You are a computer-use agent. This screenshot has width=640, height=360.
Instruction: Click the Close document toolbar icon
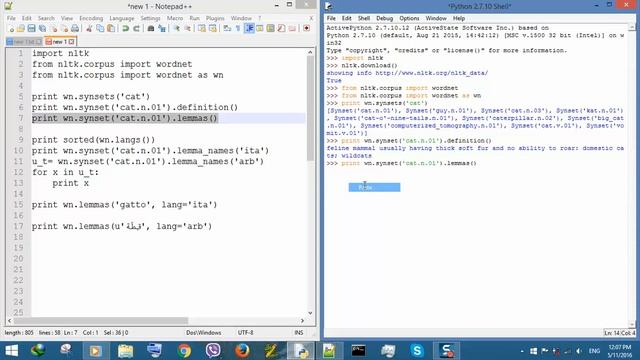pos(54,28)
